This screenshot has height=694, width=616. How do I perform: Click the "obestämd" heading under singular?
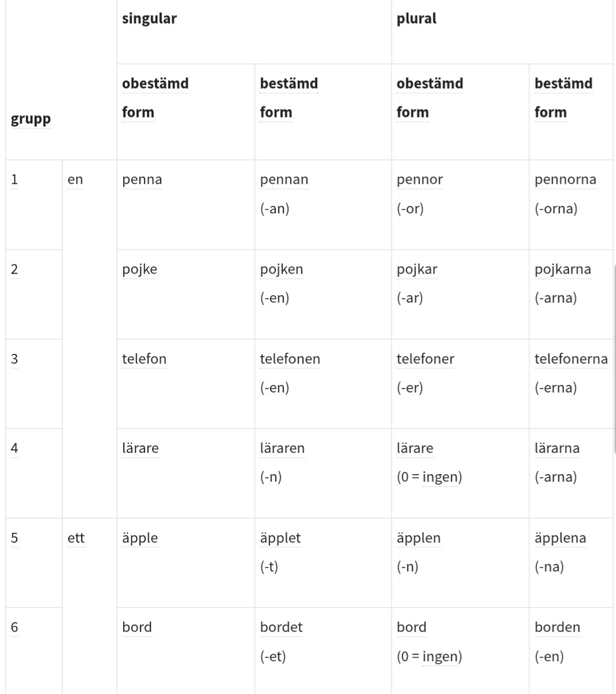coord(155,84)
